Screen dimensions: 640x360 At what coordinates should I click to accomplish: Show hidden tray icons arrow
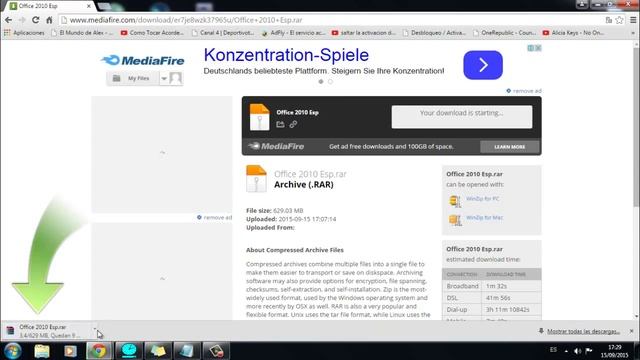point(566,351)
